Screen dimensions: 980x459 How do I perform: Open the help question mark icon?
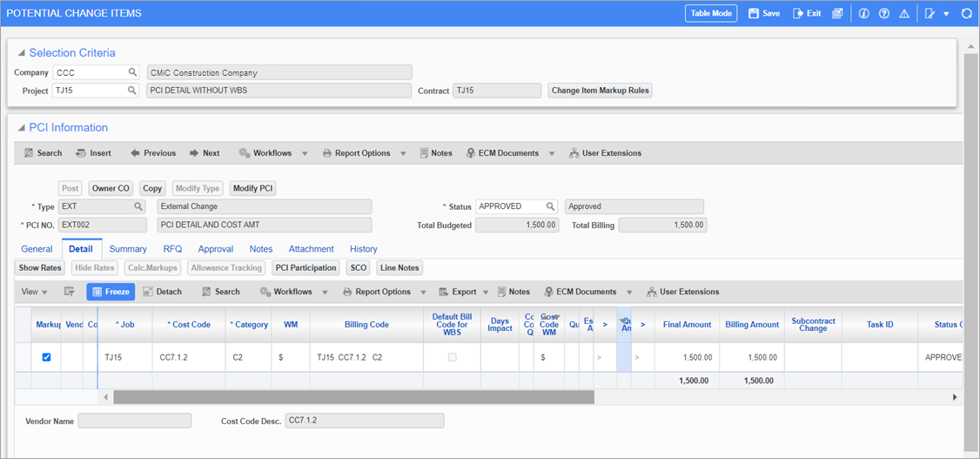[x=883, y=13]
